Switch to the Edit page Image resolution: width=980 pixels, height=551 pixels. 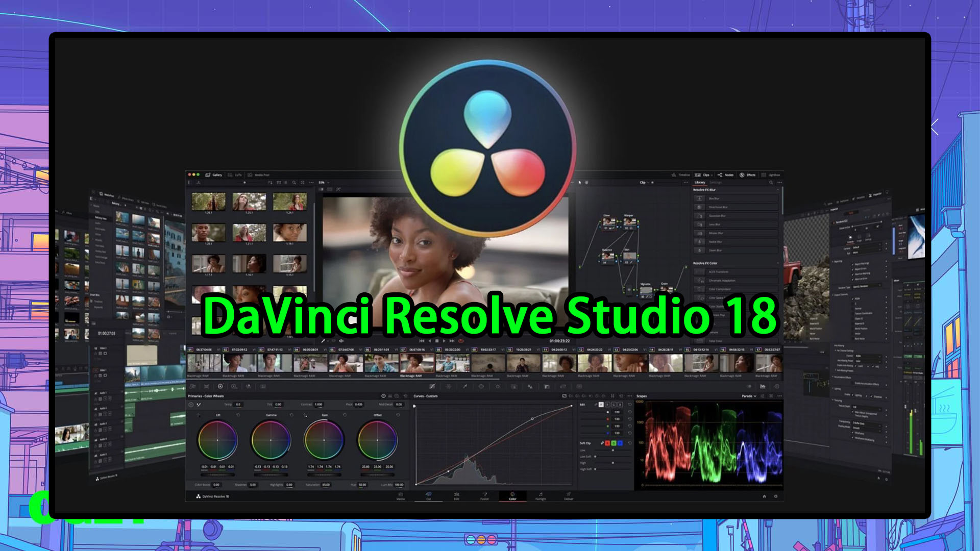457,496
